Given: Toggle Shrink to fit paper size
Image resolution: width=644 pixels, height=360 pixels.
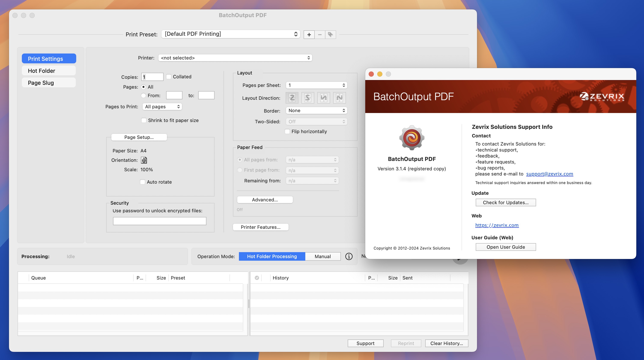Looking at the screenshot, I should coord(144,120).
